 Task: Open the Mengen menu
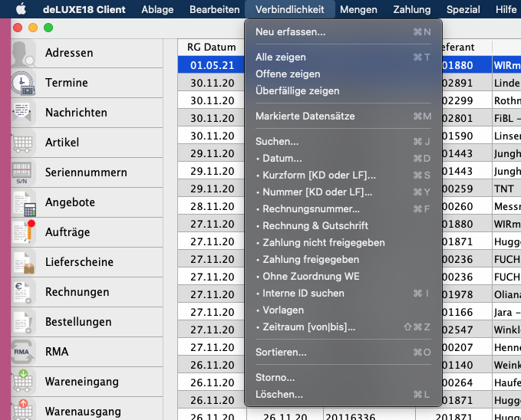(x=358, y=9)
